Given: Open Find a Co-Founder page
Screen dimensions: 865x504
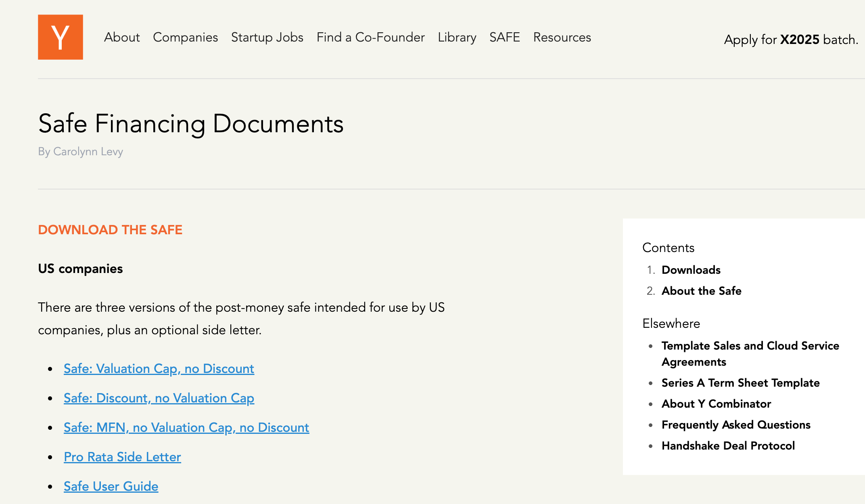Looking at the screenshot, I should (x=370, y=37).
